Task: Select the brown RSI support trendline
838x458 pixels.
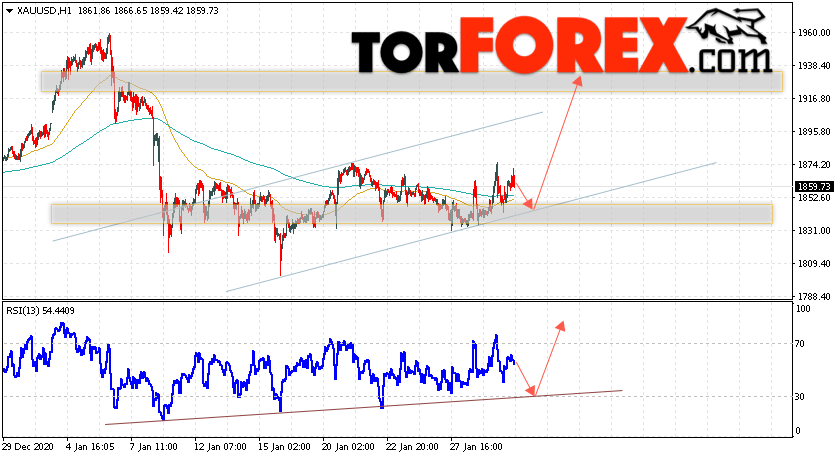Action: coord(363,407)
